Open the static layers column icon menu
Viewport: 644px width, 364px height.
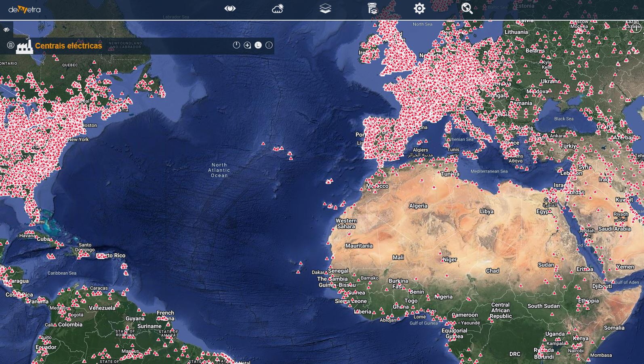pos(373,8)
